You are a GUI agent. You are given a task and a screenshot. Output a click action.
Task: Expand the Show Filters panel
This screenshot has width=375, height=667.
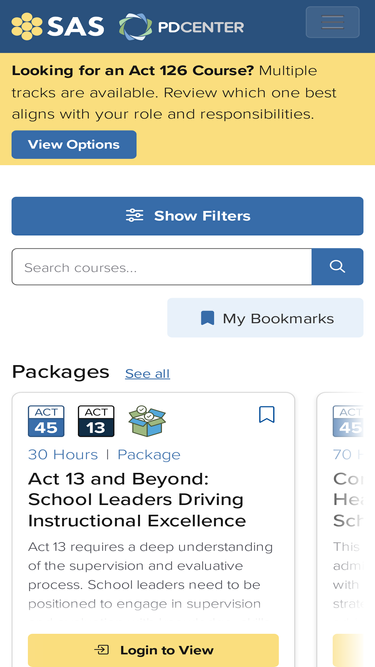(188, 216)
